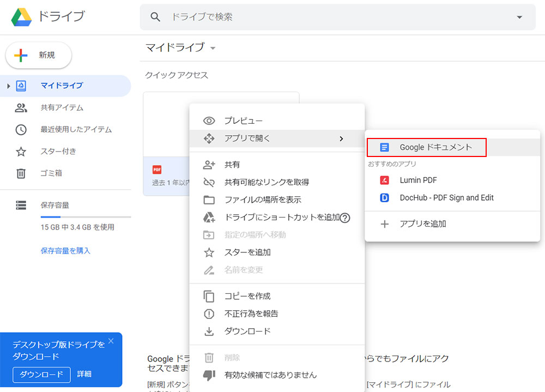545x392 pixels.
Task: Select プレビュー eye icon entry
Action: pos(243,120)
